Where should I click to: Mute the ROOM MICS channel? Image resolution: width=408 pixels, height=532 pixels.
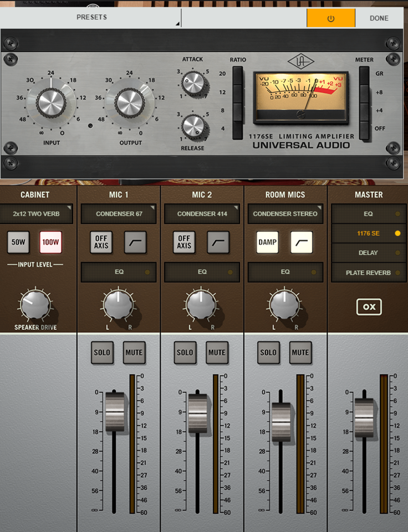pyautogui.click(x=300, y=352)
